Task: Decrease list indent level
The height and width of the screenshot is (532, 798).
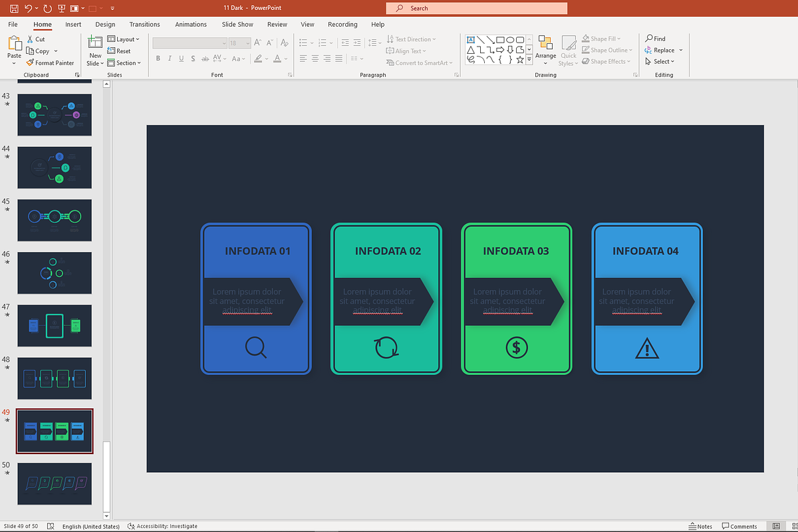Action: [345, 43]
